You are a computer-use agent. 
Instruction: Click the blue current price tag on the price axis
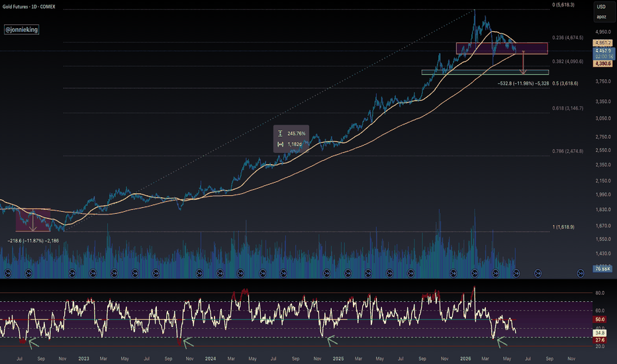[604, 54]
